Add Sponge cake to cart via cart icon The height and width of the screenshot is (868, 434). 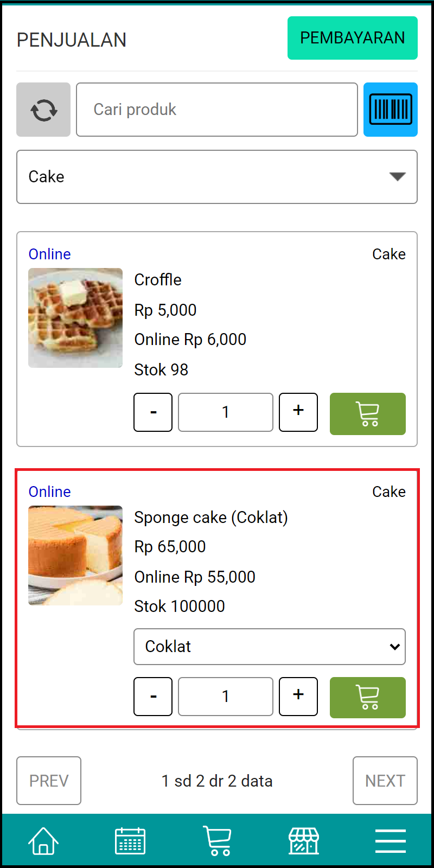(367, 698)
